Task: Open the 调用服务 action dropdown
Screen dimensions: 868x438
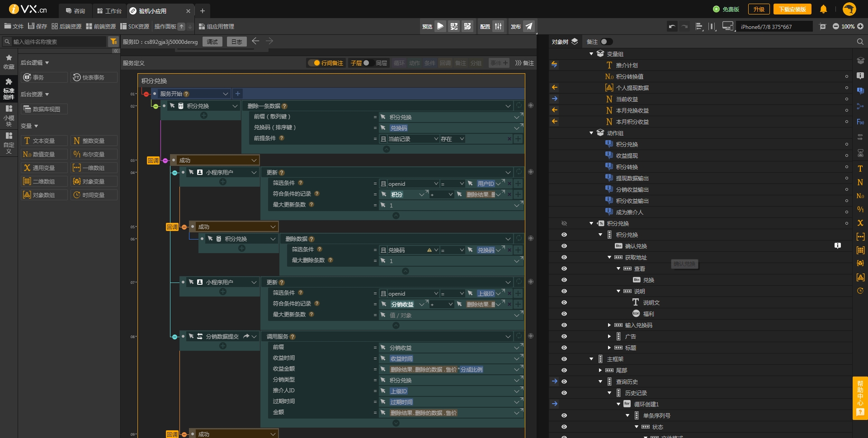Action: tap(508, 337)
